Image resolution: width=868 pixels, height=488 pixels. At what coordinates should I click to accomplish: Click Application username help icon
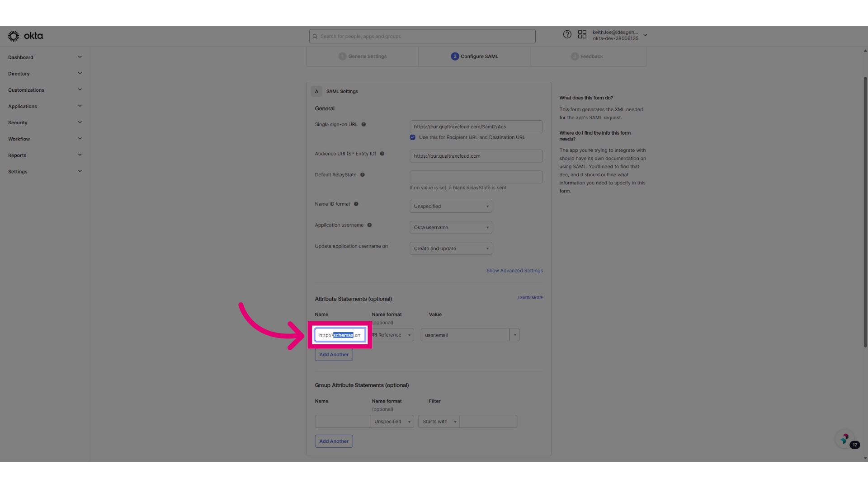coord(369,225)
